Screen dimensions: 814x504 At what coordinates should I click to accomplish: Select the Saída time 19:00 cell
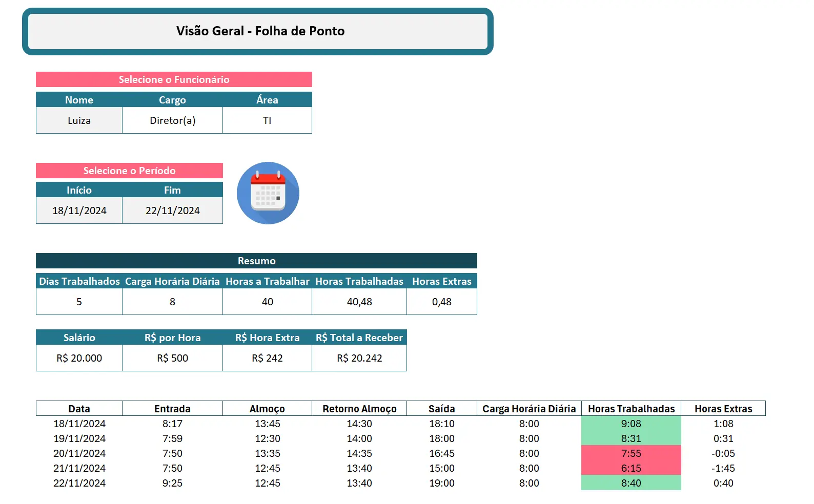coord(441,483)
